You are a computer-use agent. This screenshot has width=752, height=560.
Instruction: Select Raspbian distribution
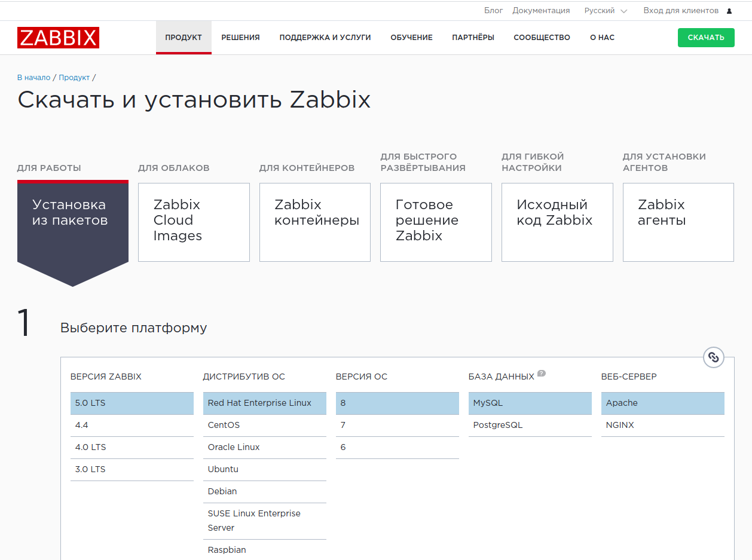coord(265,550)
